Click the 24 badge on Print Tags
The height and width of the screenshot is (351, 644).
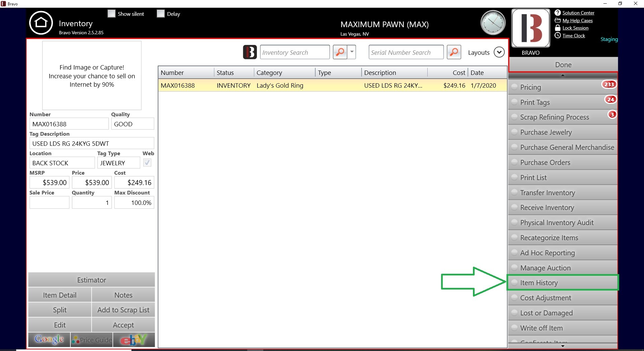pos(611,99)
